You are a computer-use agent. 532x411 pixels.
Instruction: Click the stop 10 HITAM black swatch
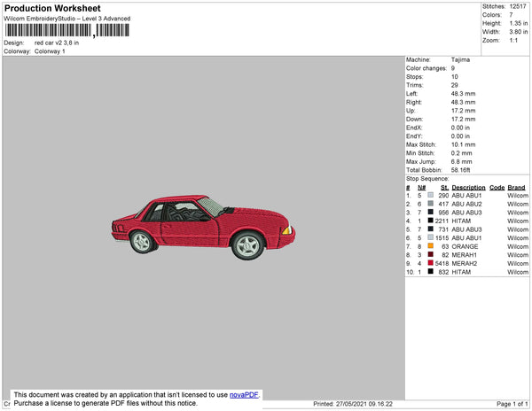(x=430, y=272)
